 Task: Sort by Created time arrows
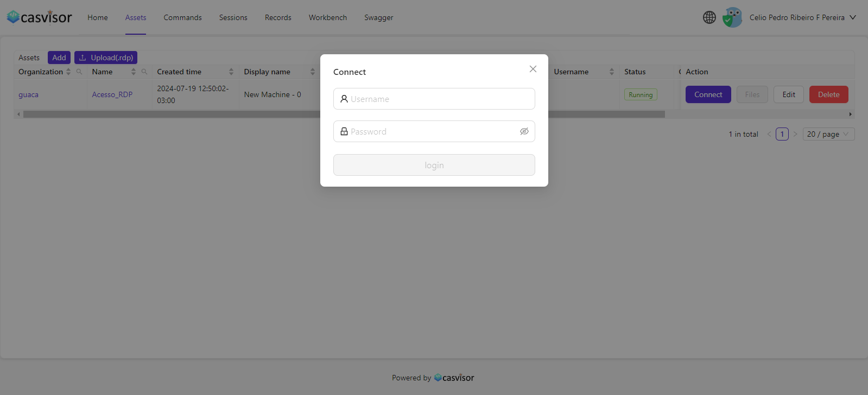(x=231, y=72)
